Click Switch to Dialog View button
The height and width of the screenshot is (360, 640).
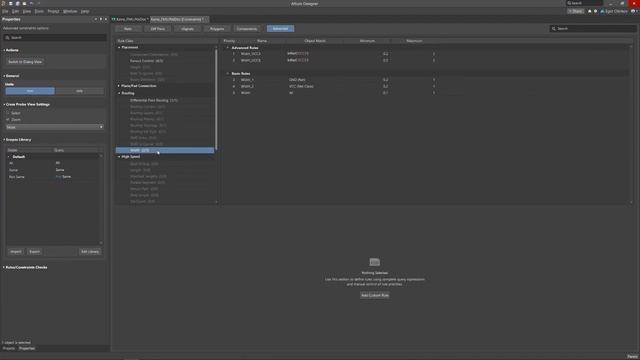point(25,62)
